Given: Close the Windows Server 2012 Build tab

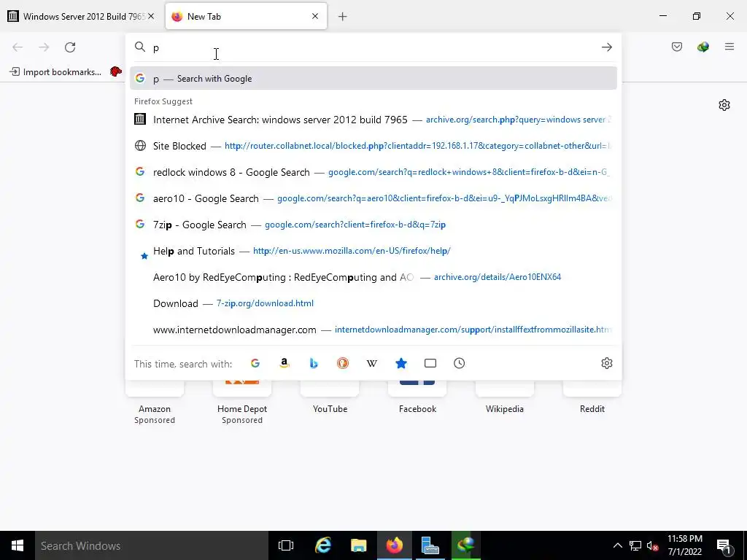Looking at the screenshot, I should pyautogui.click(x=151, y=16).
